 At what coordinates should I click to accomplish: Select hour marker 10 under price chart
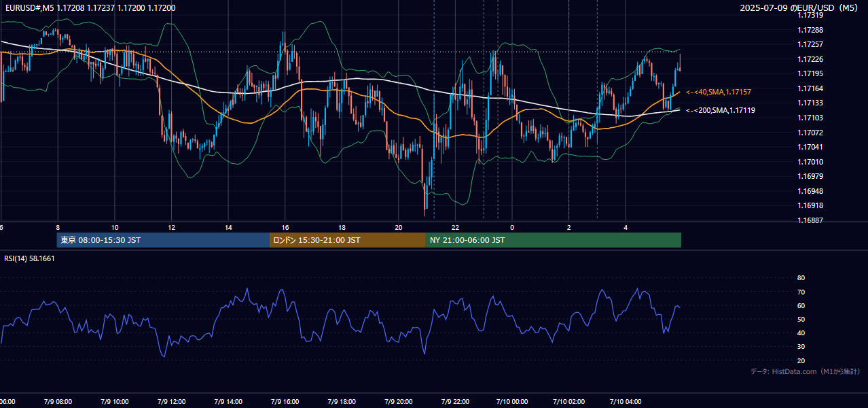[115, 227]
